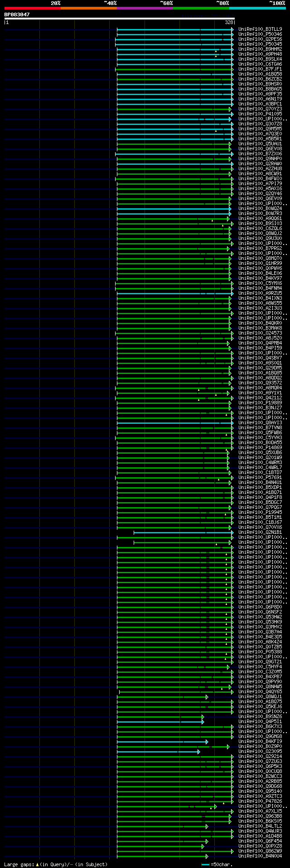The image size is (290, 868).
Task: Select the UniRef100_Q862W9 label
Action: pos(260,851)
